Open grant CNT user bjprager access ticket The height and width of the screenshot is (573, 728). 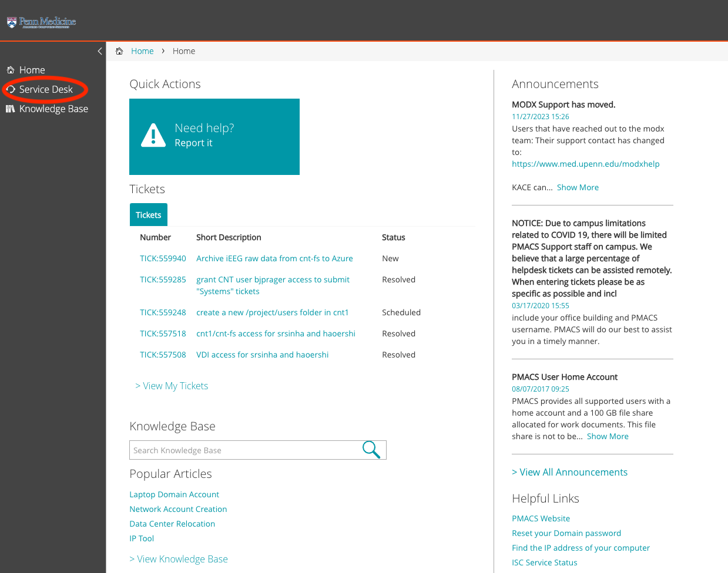click(x=273, y=285)
